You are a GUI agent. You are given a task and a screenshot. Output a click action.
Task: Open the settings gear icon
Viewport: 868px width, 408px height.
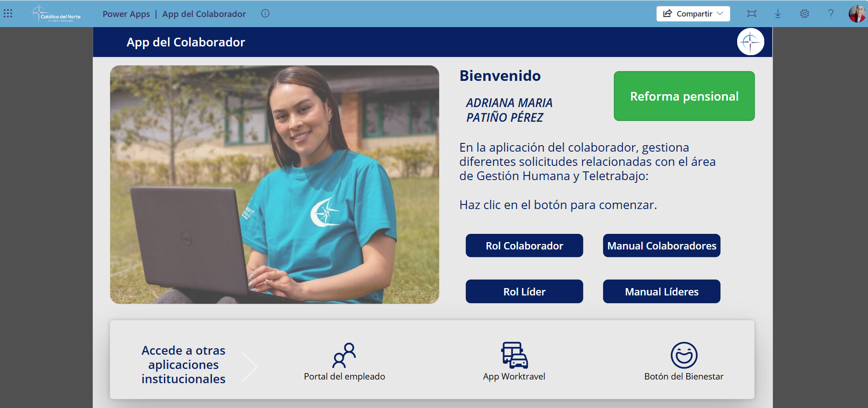pyautogui.click(x=805, y=14)
